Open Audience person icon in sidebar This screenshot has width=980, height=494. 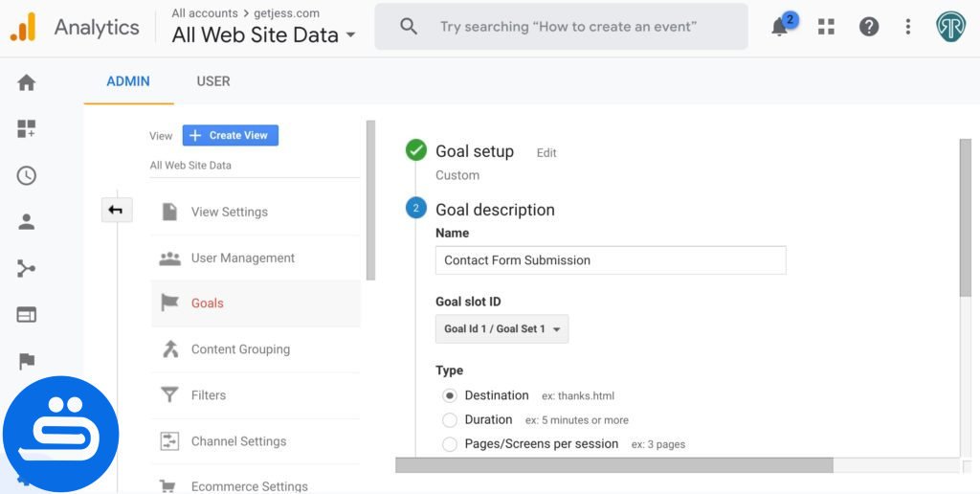[26, 222]
